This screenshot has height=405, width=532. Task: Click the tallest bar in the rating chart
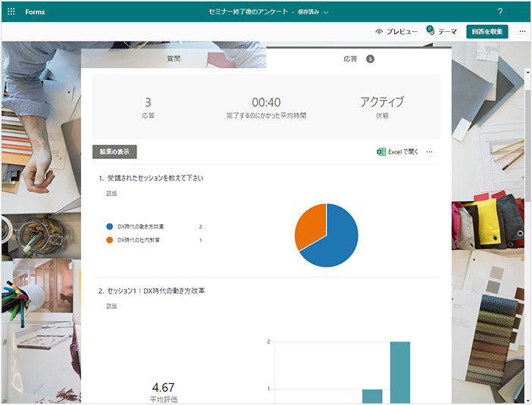pyautogui.click(x=400, y=372)
